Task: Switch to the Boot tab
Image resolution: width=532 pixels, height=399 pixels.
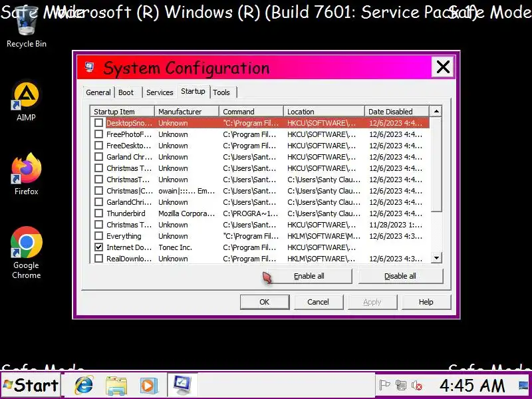Action: (x=126, y=92)
